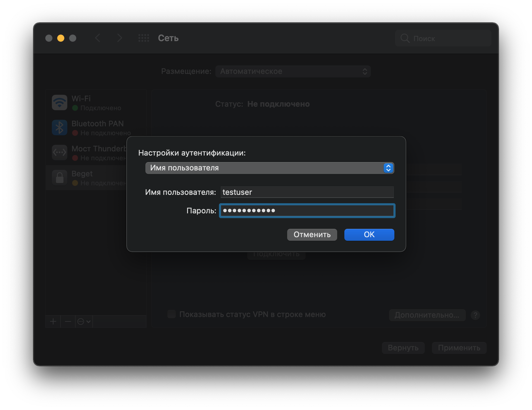Go back in System Preferences
This screenshot has width=532, height=410.
97,38
